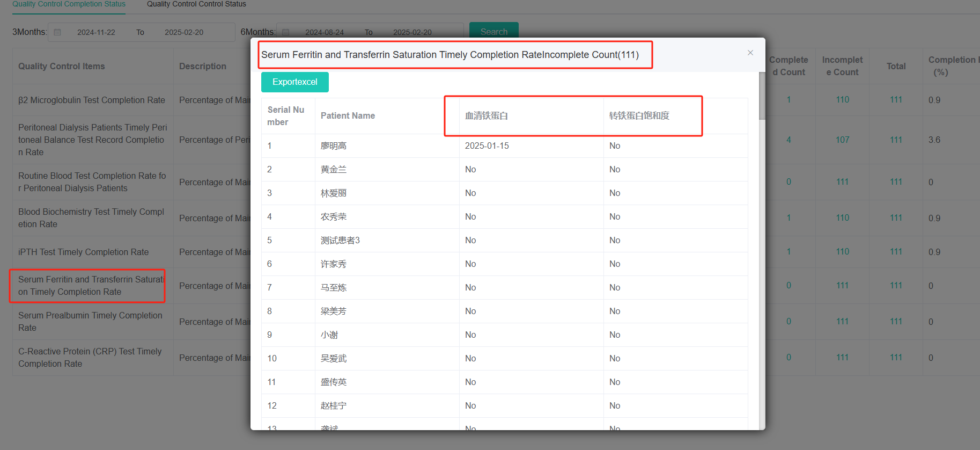Screen dimensions: 980x450
Task: Click the 6Months calendar icon
Action: tap(286, 32)
